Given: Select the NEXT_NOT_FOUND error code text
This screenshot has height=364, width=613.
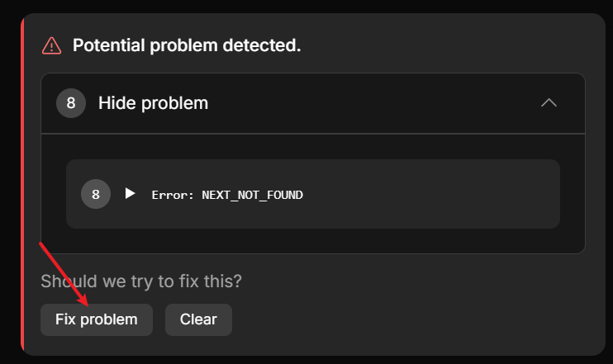Looking at the screenshot, I should tap(252, 195).
